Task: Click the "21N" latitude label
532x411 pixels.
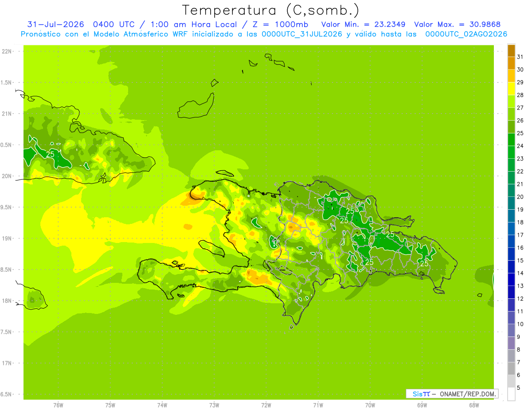Action: pyautogui.click(x=7, y=114)
